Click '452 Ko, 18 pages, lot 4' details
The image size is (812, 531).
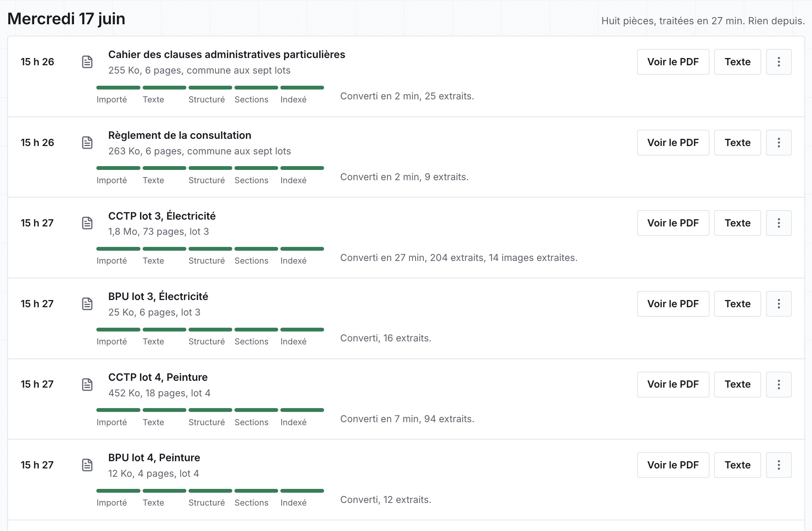159,393
